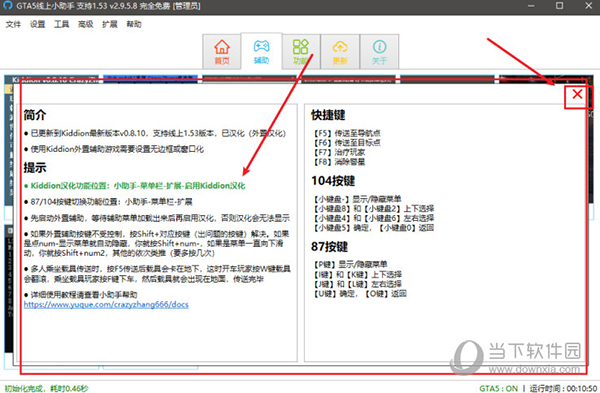Image resolution: width=600 pixels, height=393 pixels.
Task: Open the 高级 menu
Action: (86, 24)
